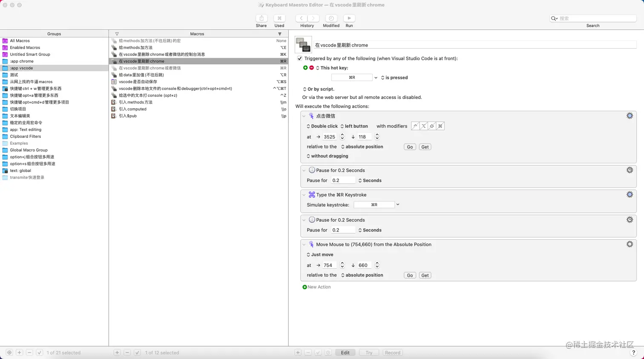Open the left button dropdown
This screenshot has height=359, width=644.
pos(354,126)
